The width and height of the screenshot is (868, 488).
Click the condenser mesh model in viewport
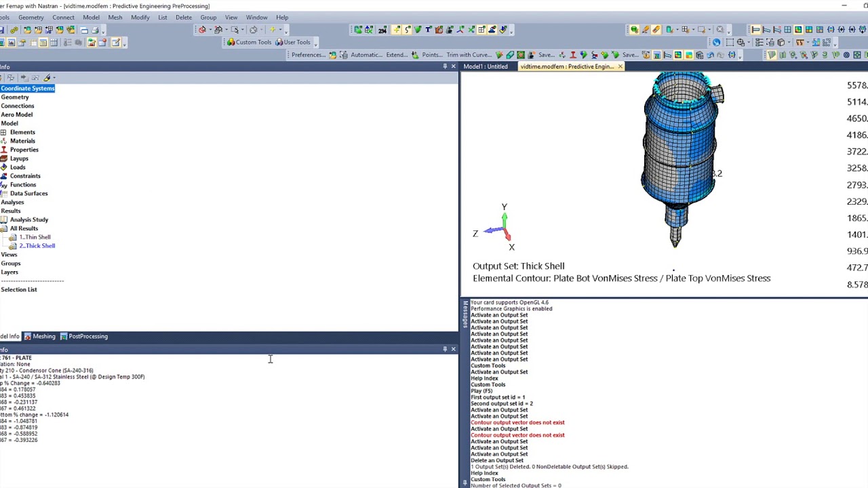click(x=682, y=159)
